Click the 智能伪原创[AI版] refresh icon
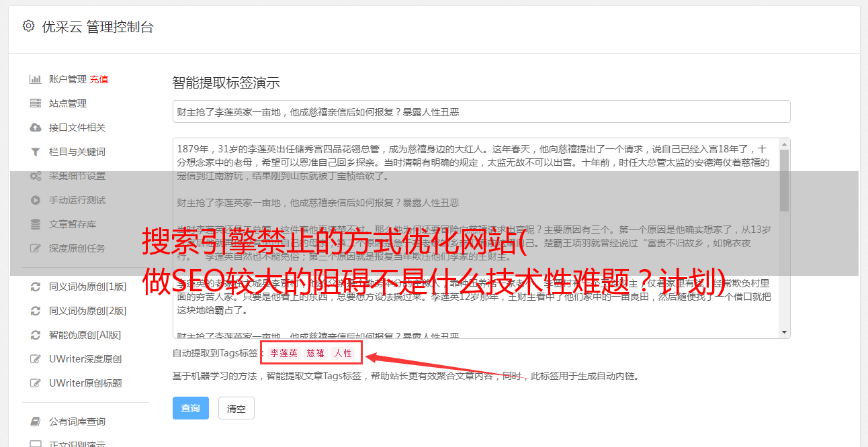This screenshot has height=447, width=868. tap(36, 335)
